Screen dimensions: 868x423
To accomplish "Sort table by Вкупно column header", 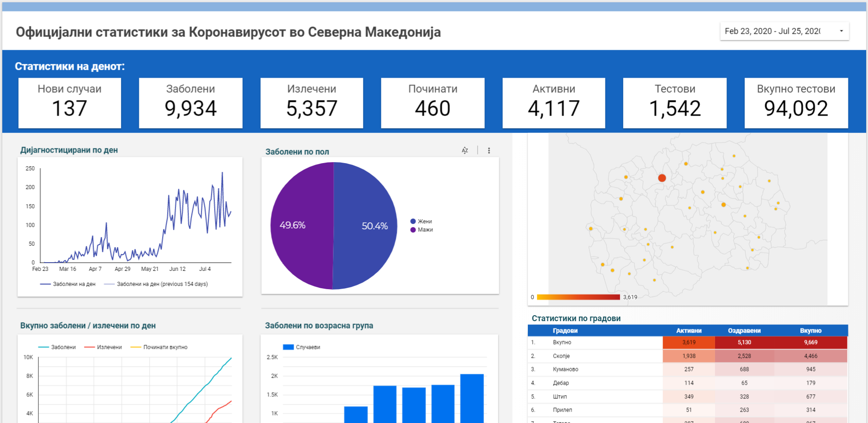I will (x=810, y=330).
